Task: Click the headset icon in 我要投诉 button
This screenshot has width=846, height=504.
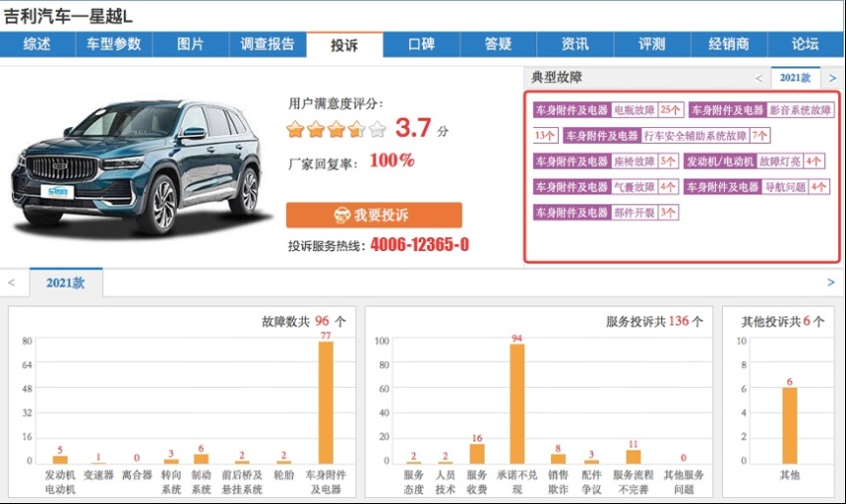Action: [x=342, y=215]
